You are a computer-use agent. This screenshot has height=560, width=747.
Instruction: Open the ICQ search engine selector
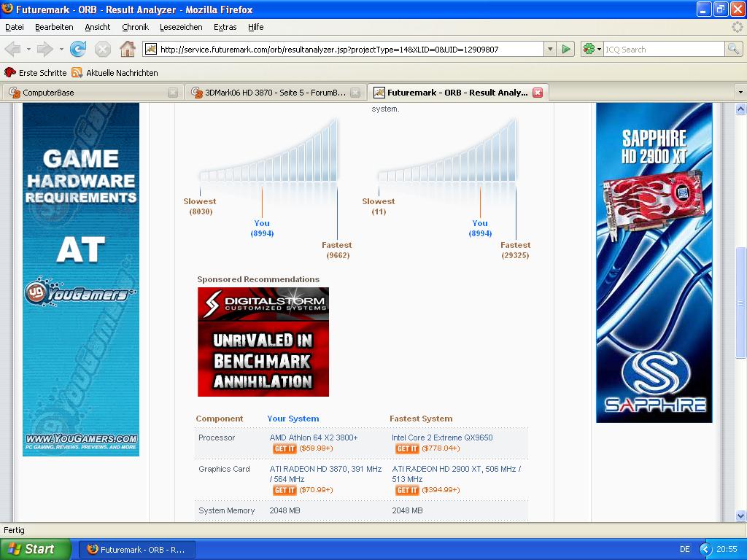(592, 49)
